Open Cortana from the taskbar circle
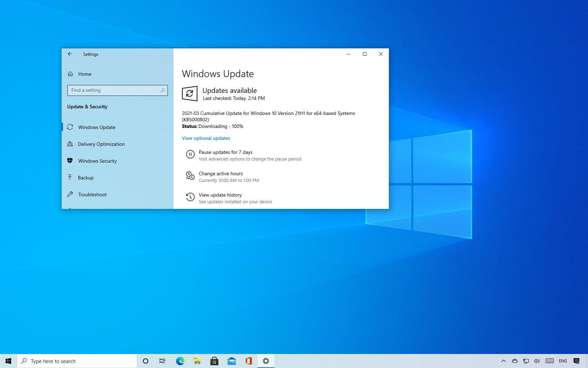 146,361
